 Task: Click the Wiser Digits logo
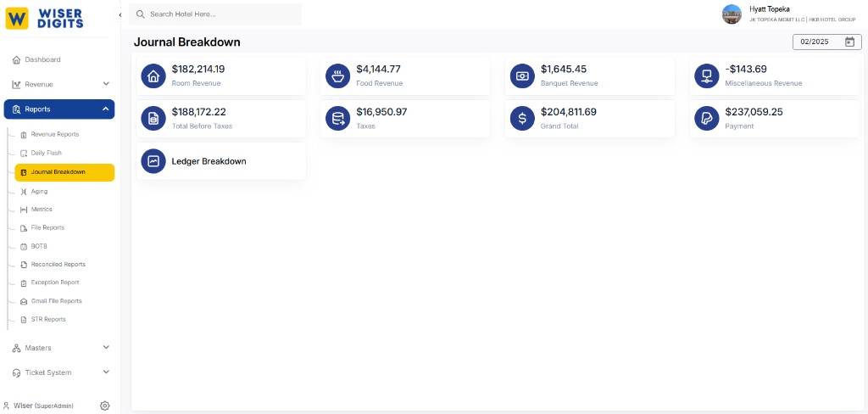click(x=44, y=19)
